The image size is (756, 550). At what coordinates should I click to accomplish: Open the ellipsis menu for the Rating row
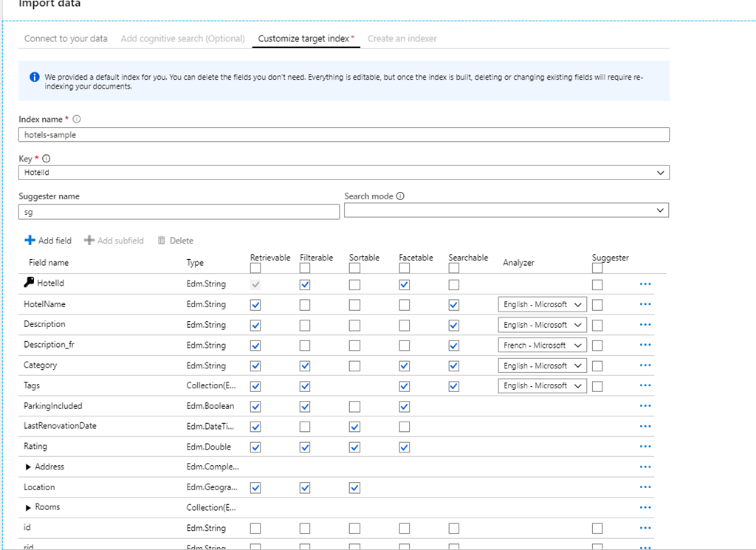point(645,447)
